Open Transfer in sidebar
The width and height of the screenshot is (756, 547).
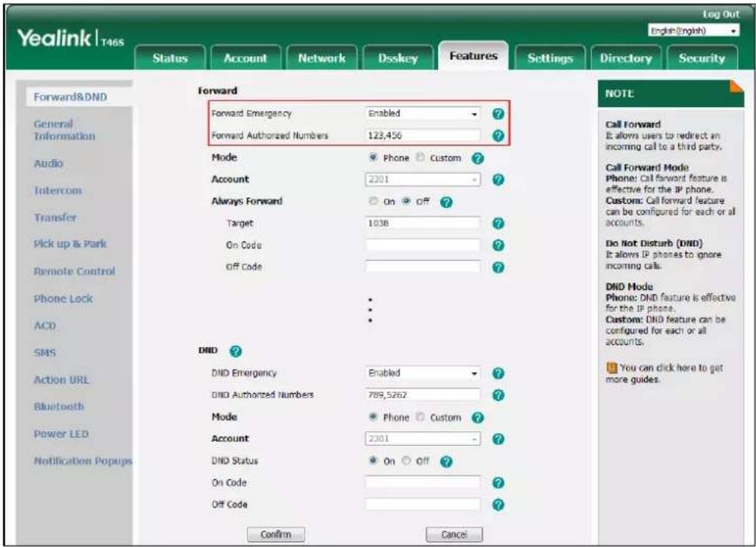(55, 217)
